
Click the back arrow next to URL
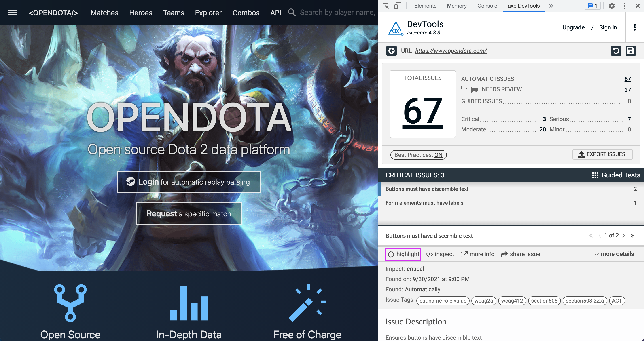391,51
